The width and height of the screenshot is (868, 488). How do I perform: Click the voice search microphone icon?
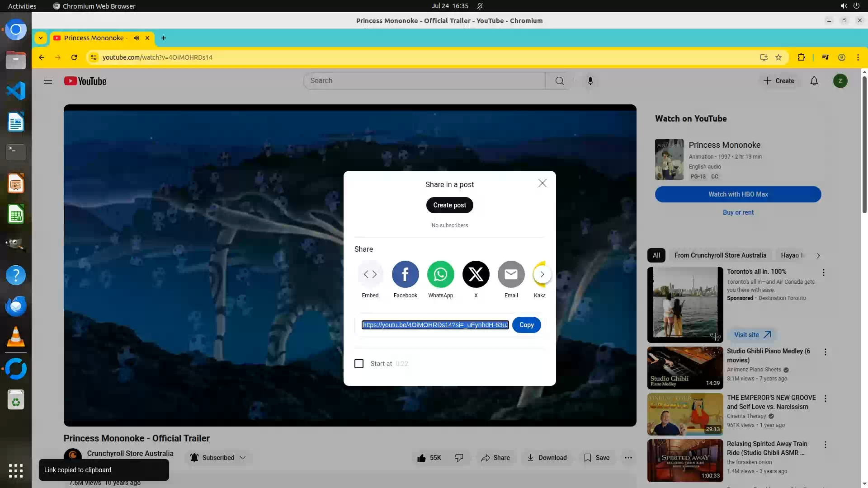[590, 81]
